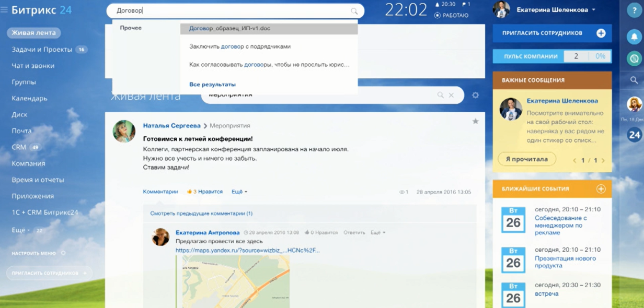
Task: Open event Презентация нового продукта
Action: pos(566,262)
